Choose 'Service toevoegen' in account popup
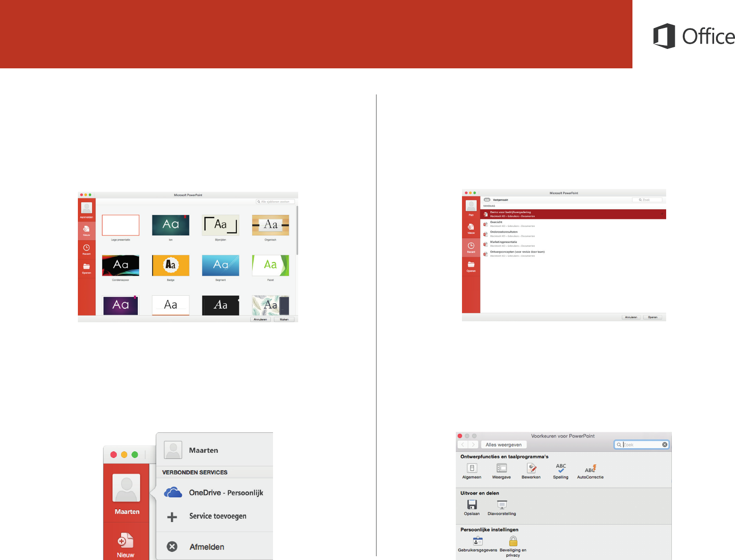The image size is (735, 560). pos(215,516)
